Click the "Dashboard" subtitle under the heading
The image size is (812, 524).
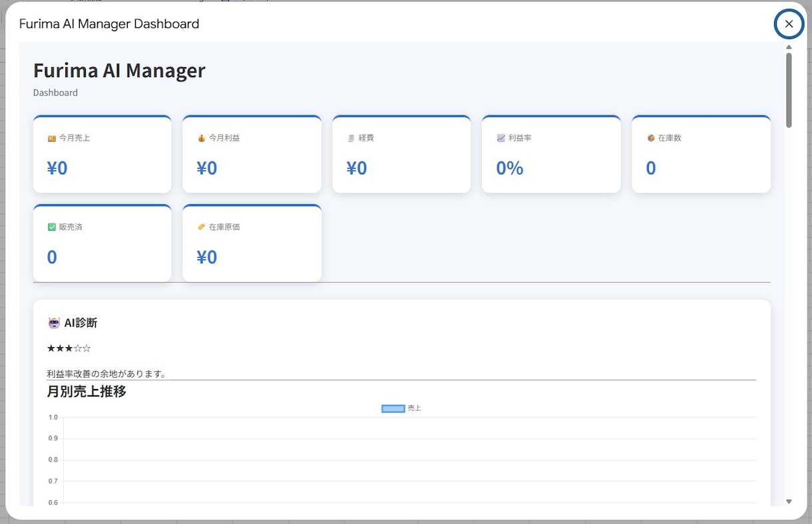pyautogui.click(x=55, y=92)
